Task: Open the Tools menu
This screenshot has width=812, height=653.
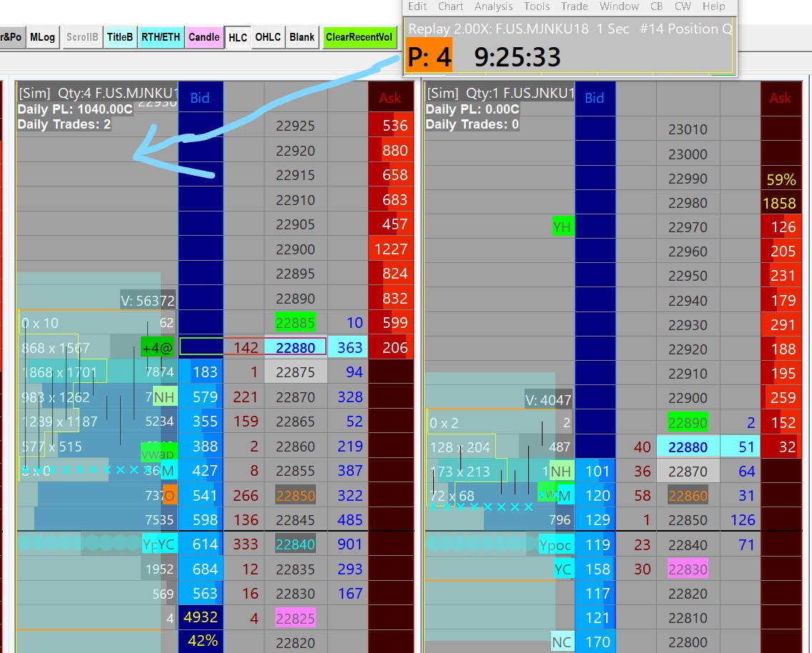Action: tap(537, 6)
